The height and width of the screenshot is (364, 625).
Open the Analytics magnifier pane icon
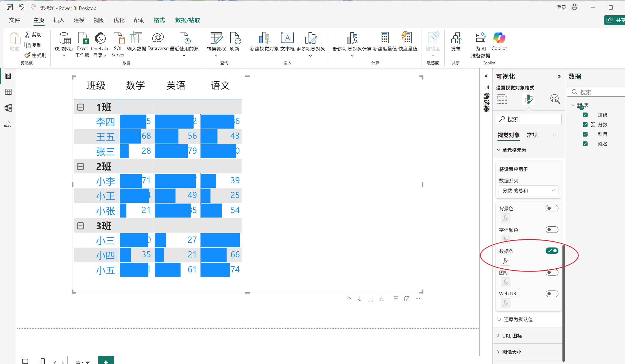(x=555, y=99)
